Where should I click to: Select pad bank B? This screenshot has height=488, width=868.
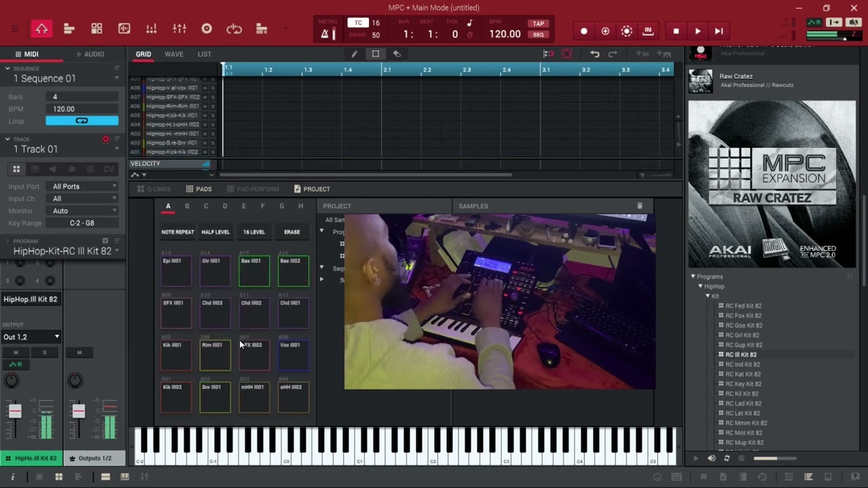pyautogui.click(x=187, y=206)
